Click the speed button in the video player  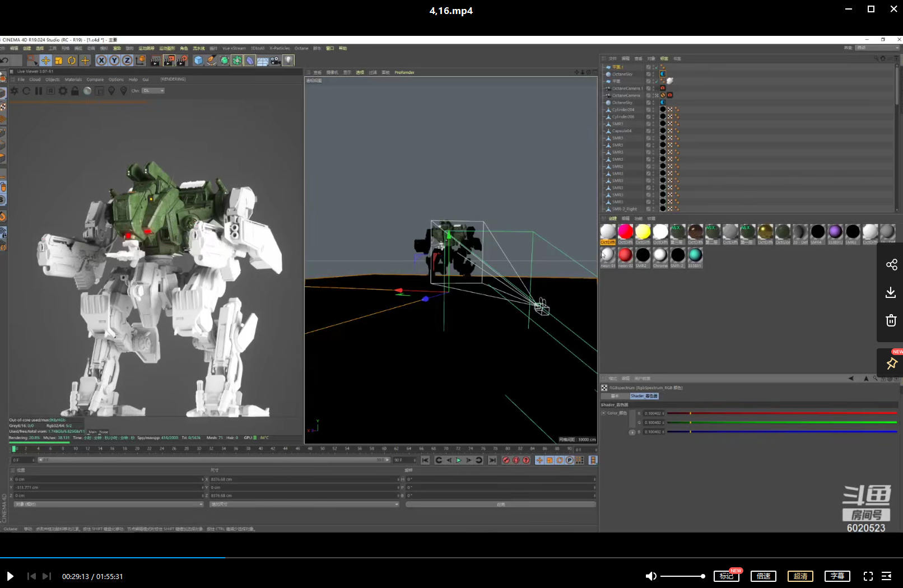[x=763, y=576]
